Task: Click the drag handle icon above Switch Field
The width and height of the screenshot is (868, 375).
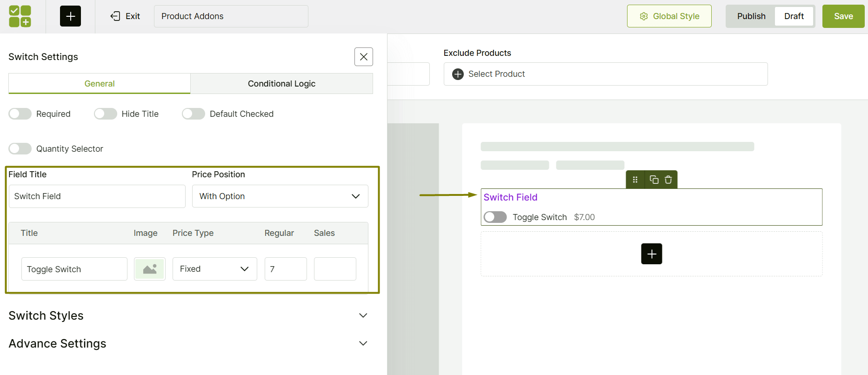Action: [635, 180]
